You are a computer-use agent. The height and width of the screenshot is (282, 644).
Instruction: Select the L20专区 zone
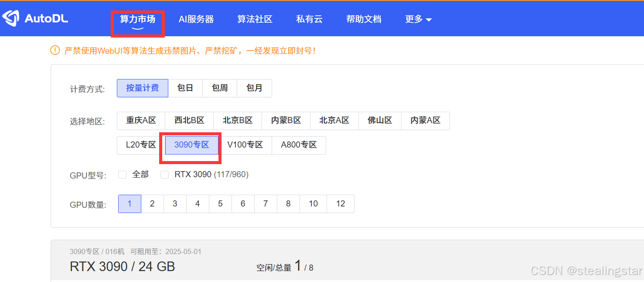click(x=141, y=145)
